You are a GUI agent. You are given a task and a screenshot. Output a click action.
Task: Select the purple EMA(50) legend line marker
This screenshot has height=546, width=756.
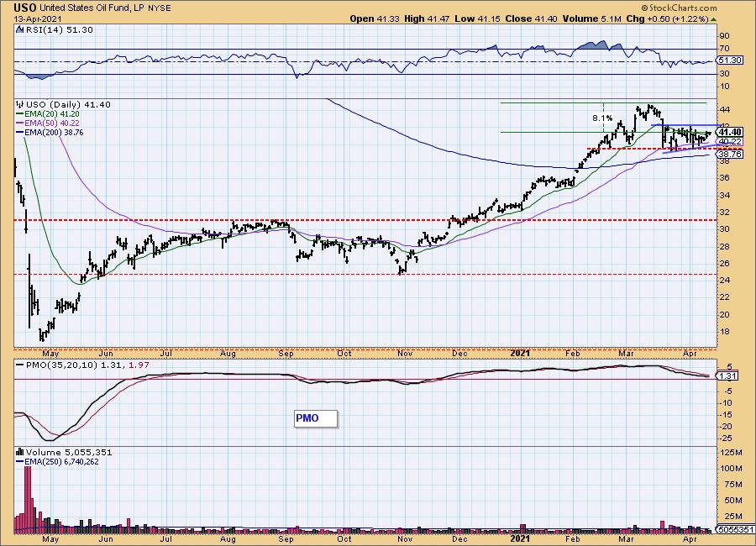point(20,123)
